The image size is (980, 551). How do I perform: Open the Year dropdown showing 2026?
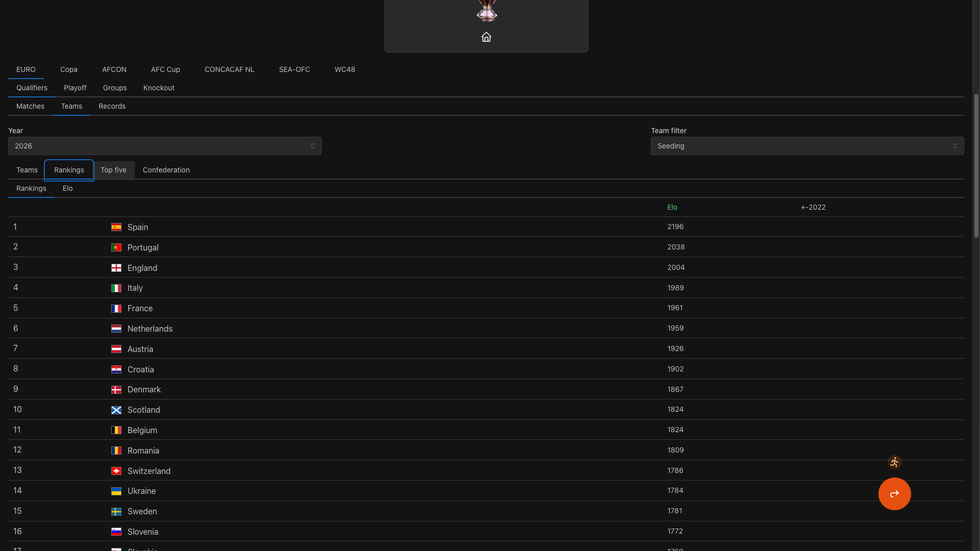point(164,146)
